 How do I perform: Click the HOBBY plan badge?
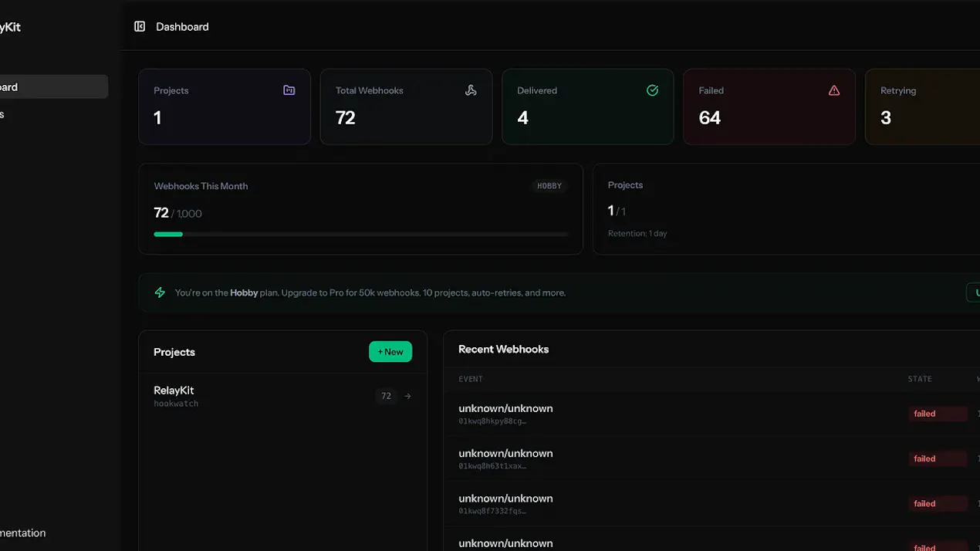click(549, 186)
